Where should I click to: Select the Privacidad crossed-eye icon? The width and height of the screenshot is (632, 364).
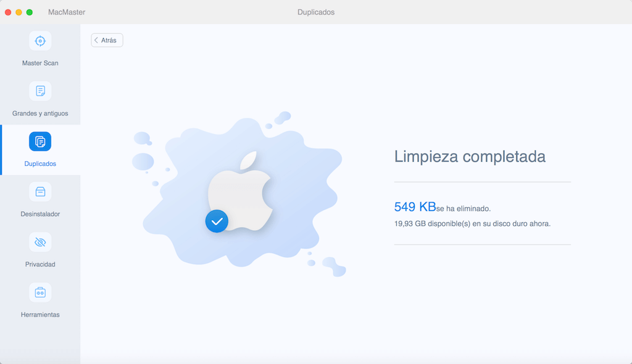[40, 242]
